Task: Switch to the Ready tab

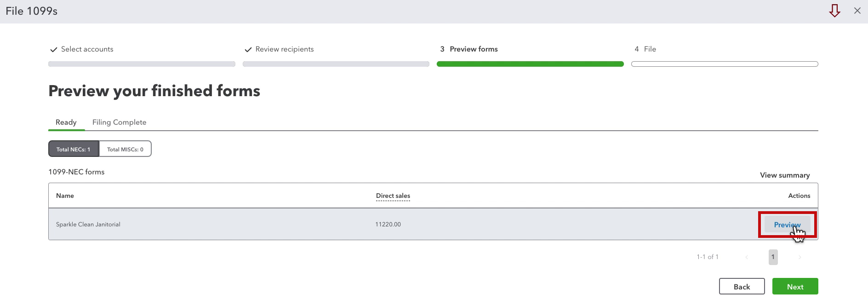Action: coord(66,122)
